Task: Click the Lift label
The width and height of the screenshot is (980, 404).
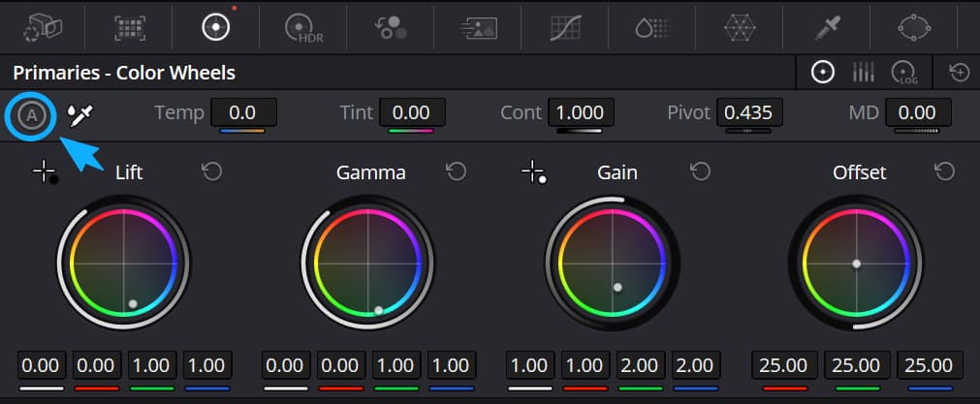Action: [x=129, y=172]
